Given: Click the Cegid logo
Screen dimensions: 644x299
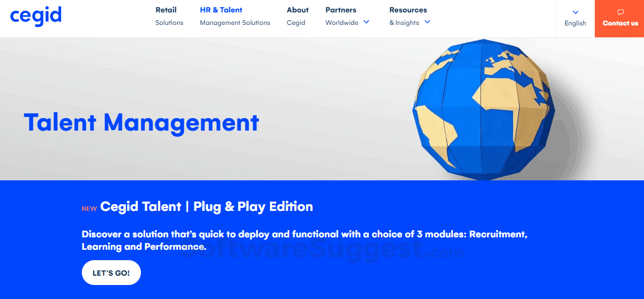Looking at the screenshot, I should (36, 16).
